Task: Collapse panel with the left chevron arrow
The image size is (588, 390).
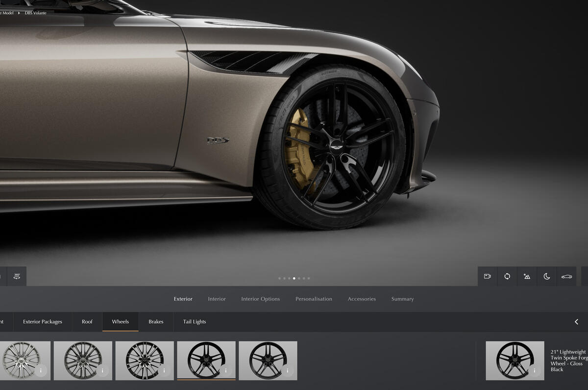Action: [x=576, y=322]
